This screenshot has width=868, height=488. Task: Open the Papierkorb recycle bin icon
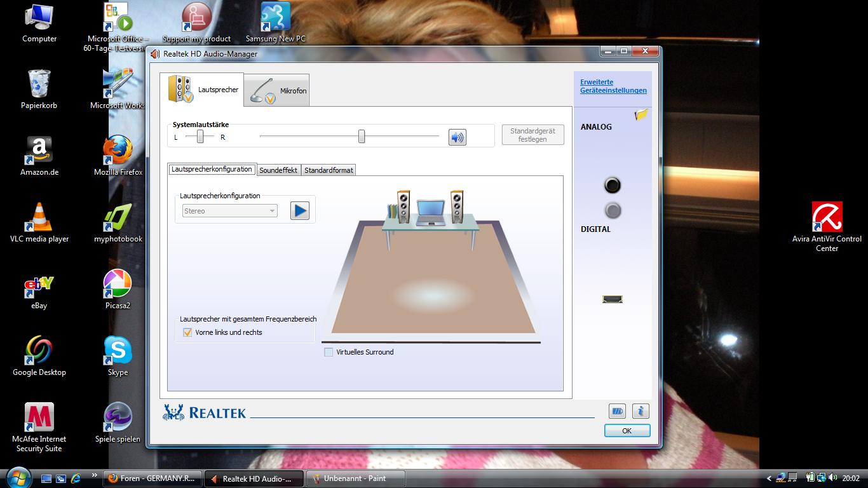[39, 90]
